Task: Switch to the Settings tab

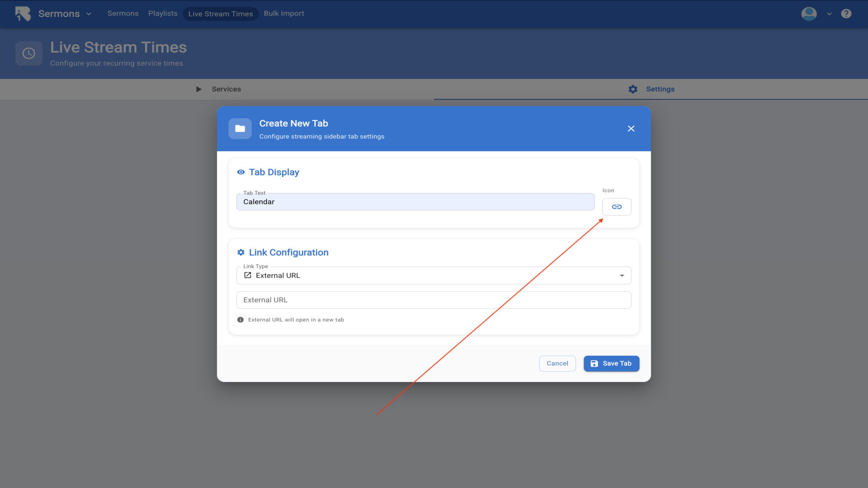Action: 651,89
